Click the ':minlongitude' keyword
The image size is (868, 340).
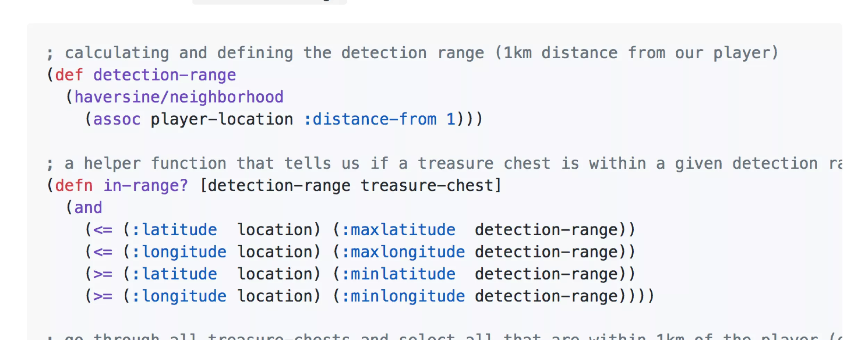pos(403,296)
